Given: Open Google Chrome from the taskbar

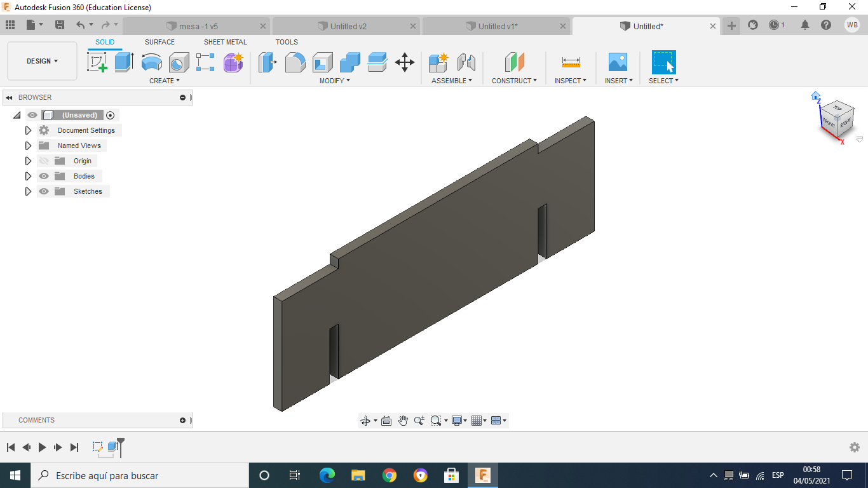Looking at the screenshot, I should click(389, 475).
